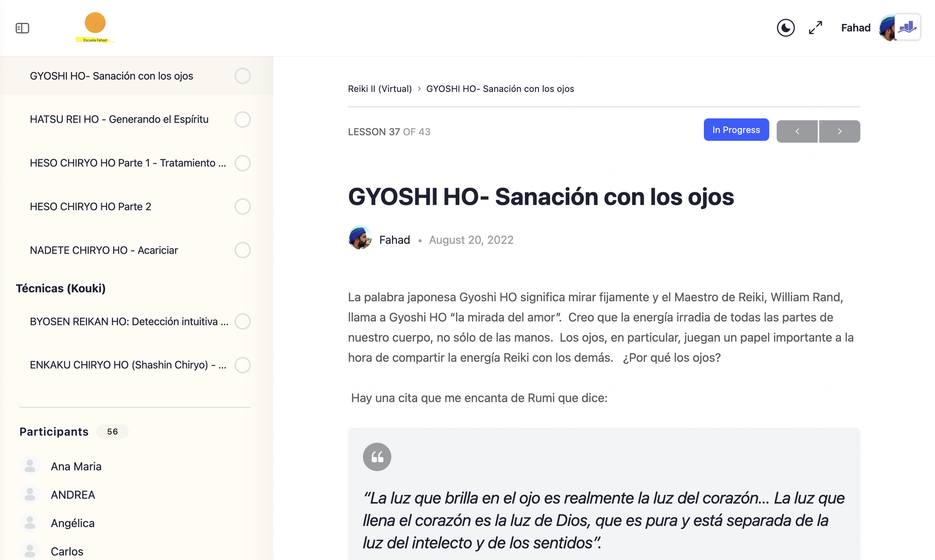The height and width of the screenshot is (560, 935).
Task: Click the bar chart analytics icon
Action: point(908,27)
